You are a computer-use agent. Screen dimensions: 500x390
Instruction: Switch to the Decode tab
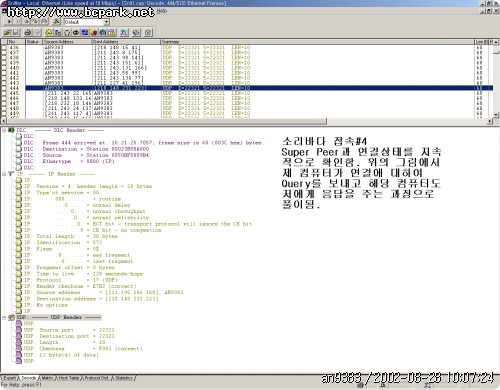(29, 378)
